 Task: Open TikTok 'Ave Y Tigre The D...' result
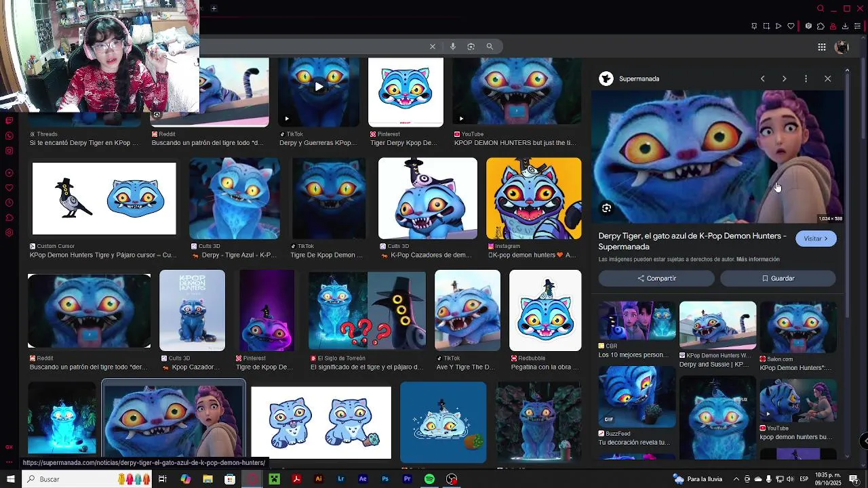467,310
